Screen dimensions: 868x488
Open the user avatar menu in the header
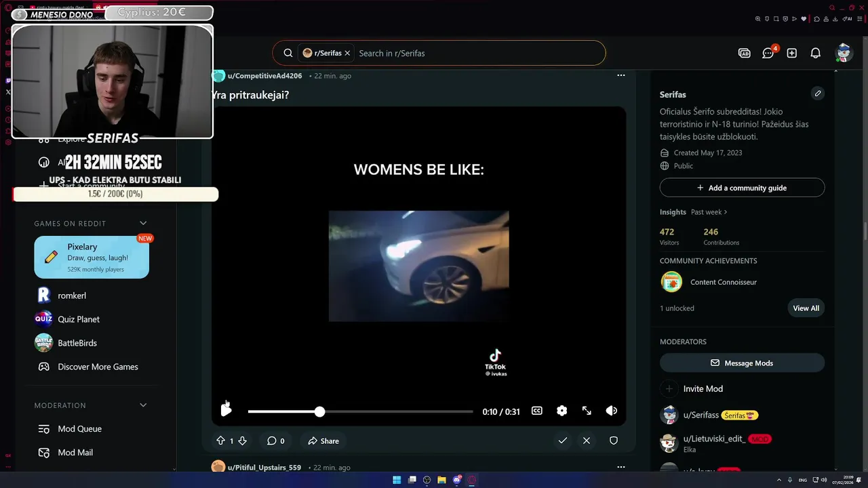[x=844, y=53]
